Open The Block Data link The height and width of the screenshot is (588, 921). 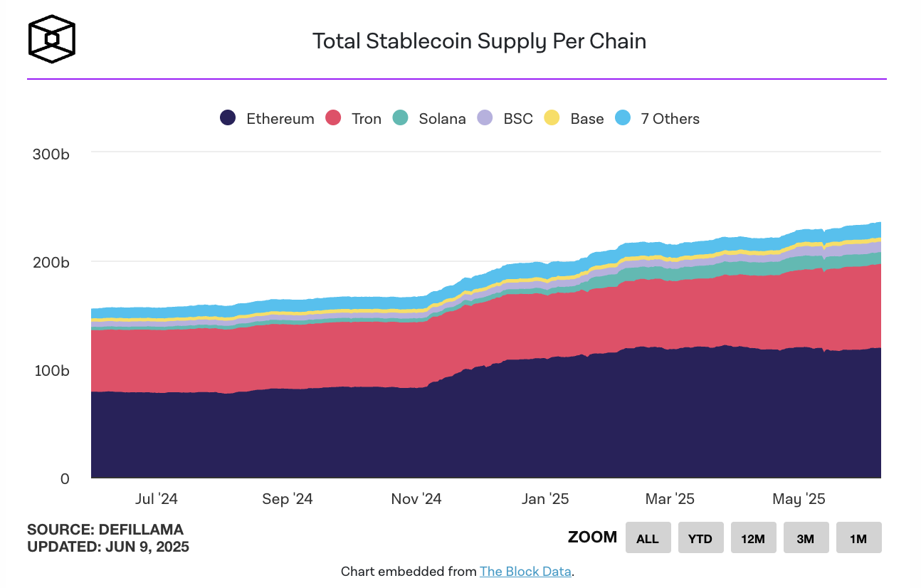[525, 571]
